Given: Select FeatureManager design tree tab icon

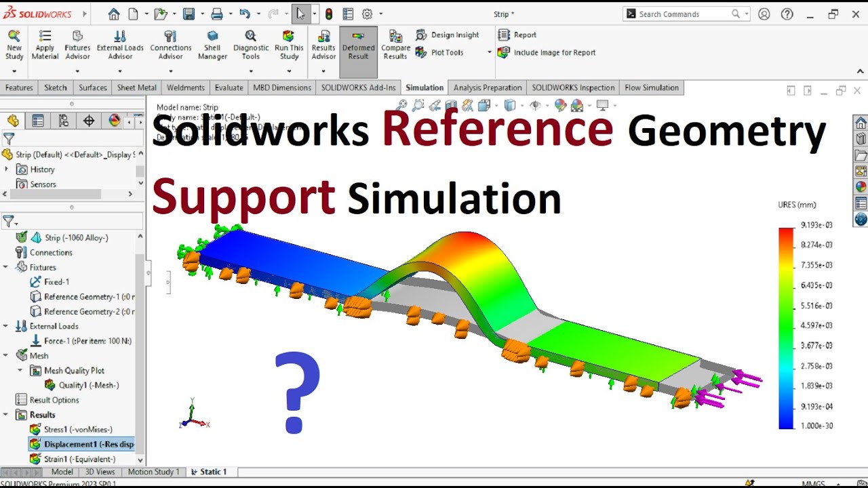Looking at the screenshot, I should pos(13,121).
